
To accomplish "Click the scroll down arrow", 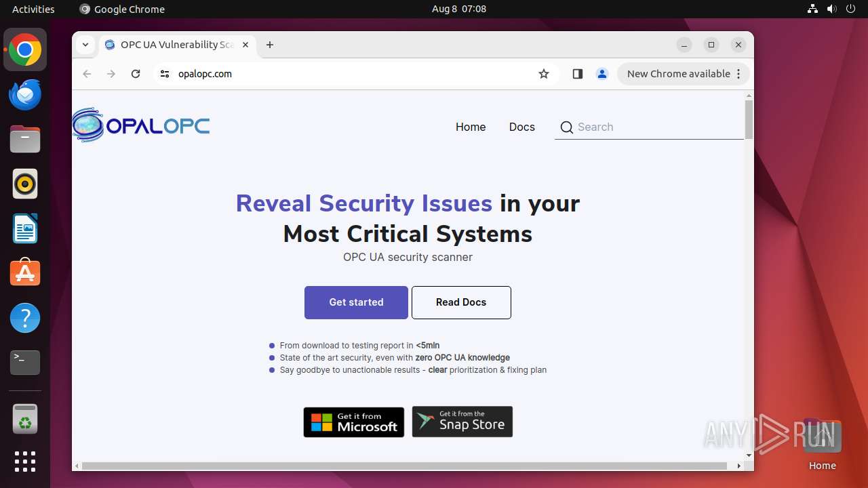I will (749, 455).
